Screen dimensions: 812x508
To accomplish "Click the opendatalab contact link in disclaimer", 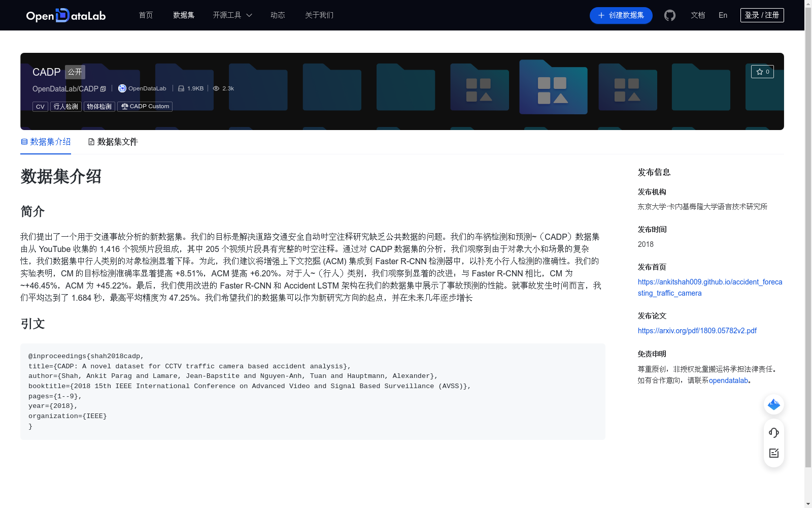I will tap(729, 380).
